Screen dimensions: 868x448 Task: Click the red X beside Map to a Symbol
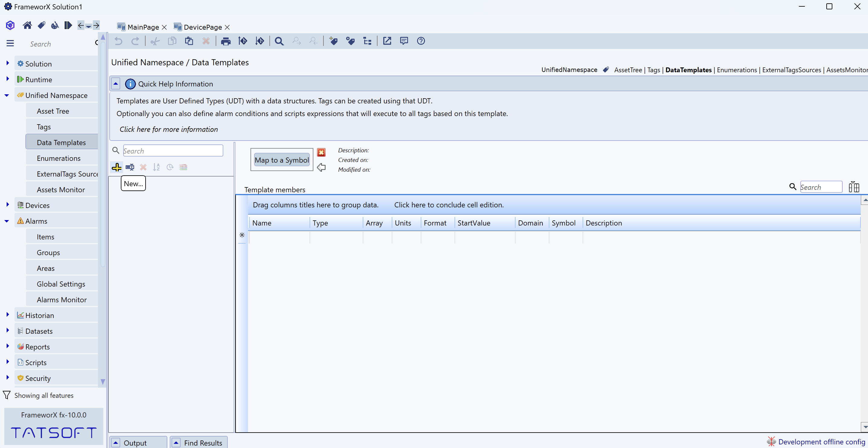[321, 152]
